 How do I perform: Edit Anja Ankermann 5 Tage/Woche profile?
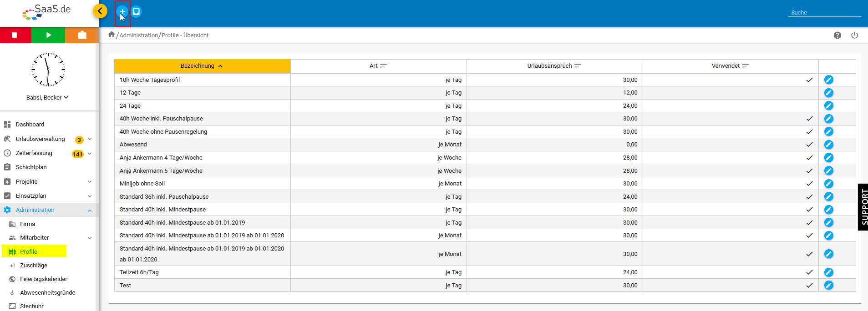tap(828, 171)
